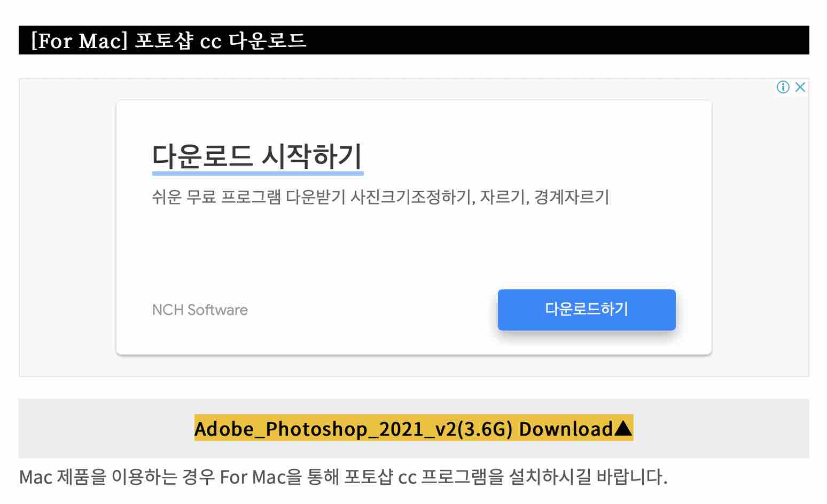Click the 'Mac 제품을 이용하는 경우' paragraph text
The width and height of the screenshot is (827, 504).
pyautogui.click(x=344, y=477)
